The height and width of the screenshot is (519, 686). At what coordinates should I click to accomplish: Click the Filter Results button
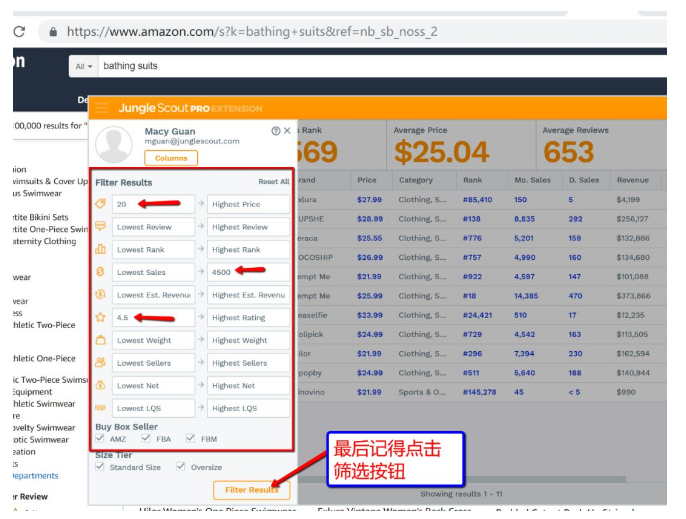tap(251, 489)
